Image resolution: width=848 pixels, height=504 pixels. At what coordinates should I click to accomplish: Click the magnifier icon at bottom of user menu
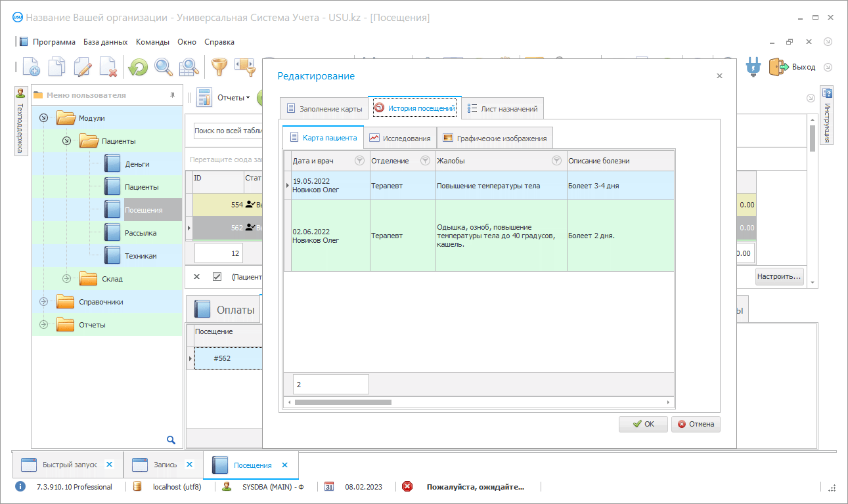click(x=171, y=440)
